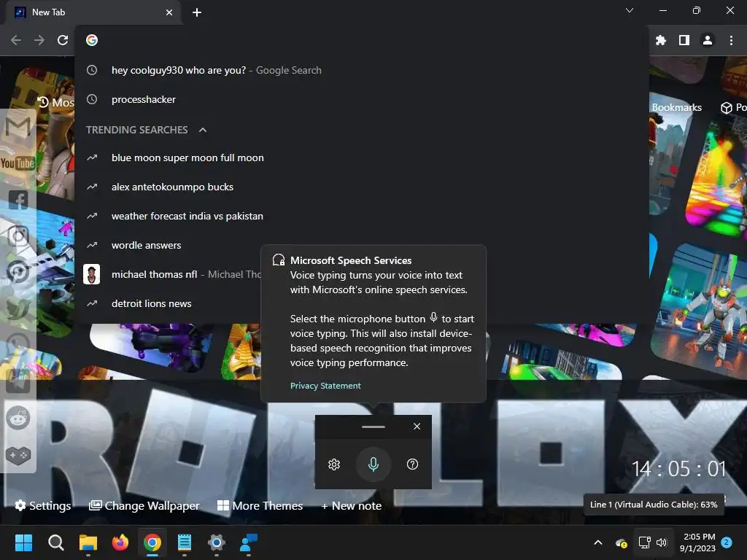Launch Firefox from the taskbar

(x=120, y=542)
